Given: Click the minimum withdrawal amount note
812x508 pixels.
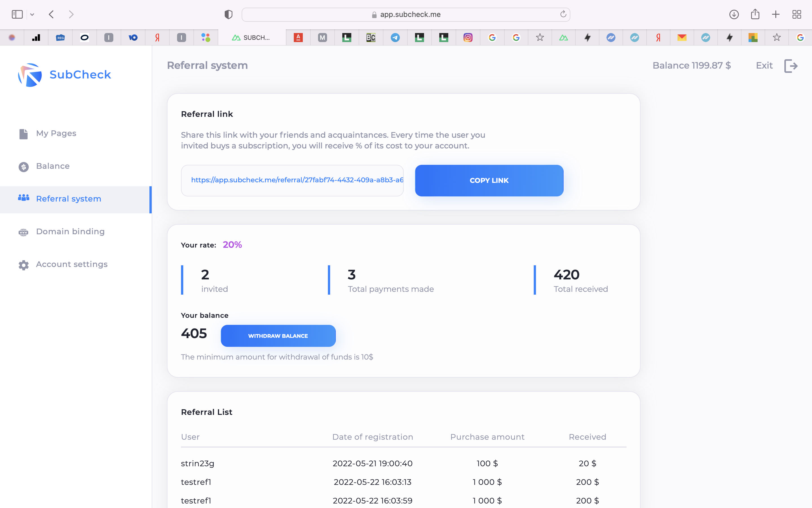Looking at the screenshot, I should tap(277, 357).
